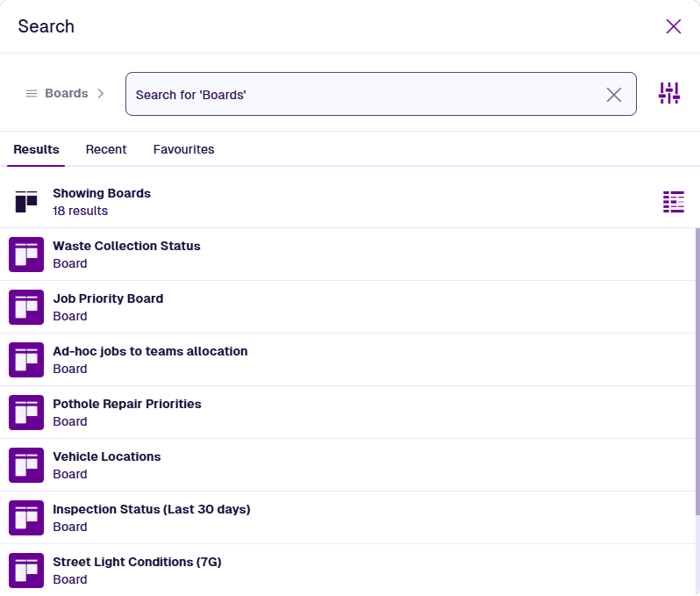Click the Waste Collection Status board icon
The width and height of the screenshot is (700, 596).
[x=26, y=255]
